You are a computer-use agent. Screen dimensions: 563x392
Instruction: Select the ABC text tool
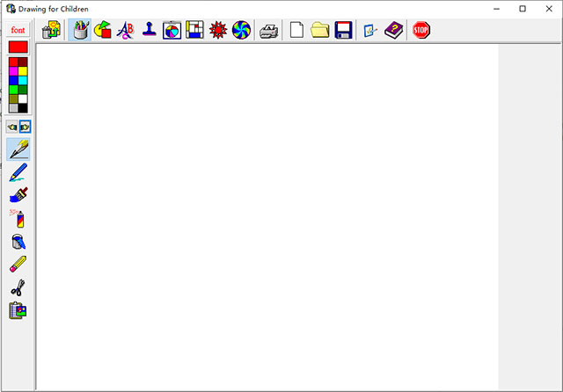(x=125, y=30)
